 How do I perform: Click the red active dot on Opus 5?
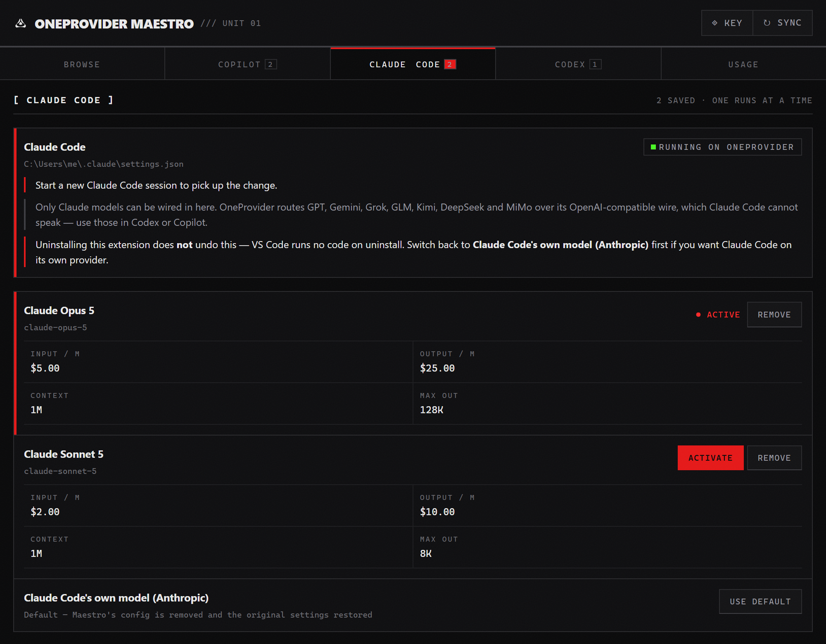pos(698,315)
